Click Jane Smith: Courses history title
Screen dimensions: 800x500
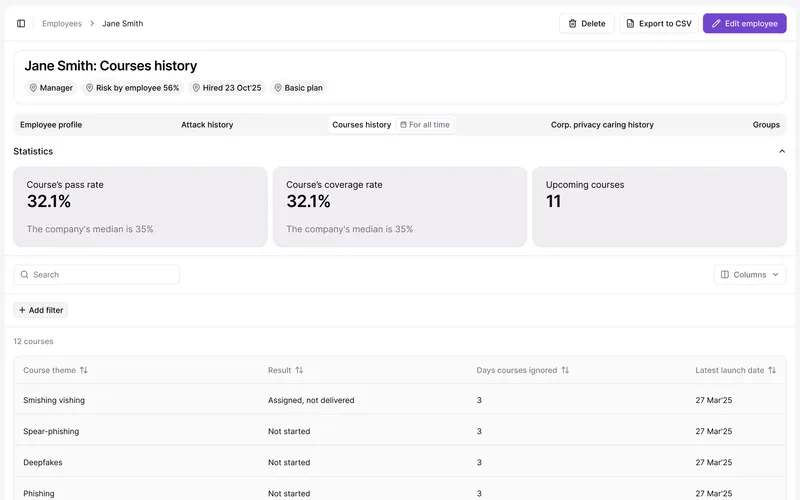(111, 66)
